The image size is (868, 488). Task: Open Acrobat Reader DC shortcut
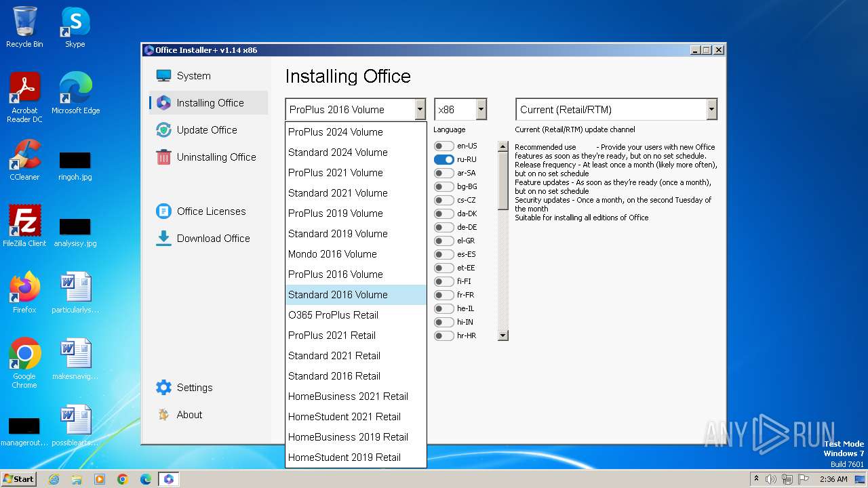coord(24,98)
